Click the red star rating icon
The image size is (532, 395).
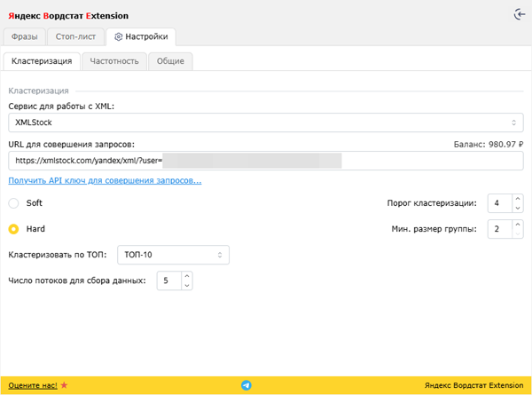click(64, 385)
